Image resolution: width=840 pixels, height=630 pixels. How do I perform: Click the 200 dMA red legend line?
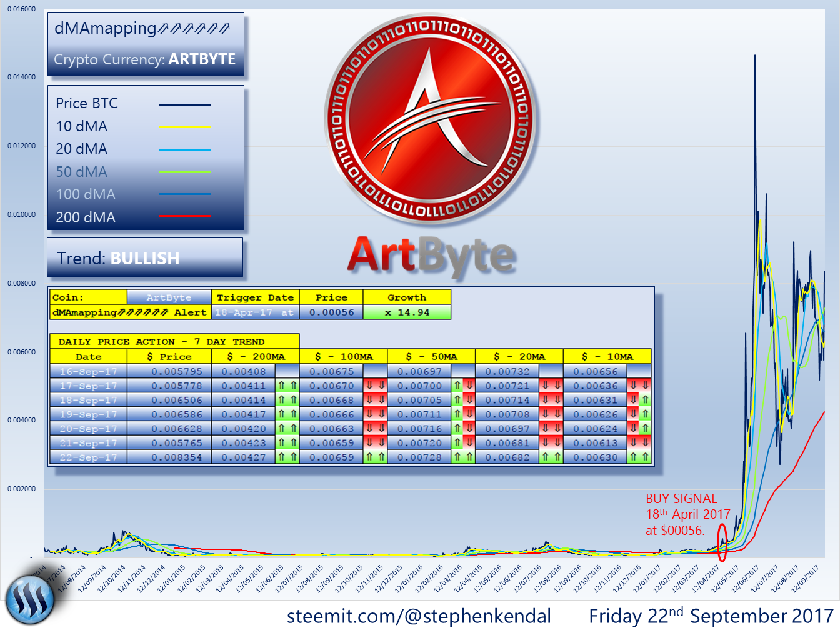[185, 216]
